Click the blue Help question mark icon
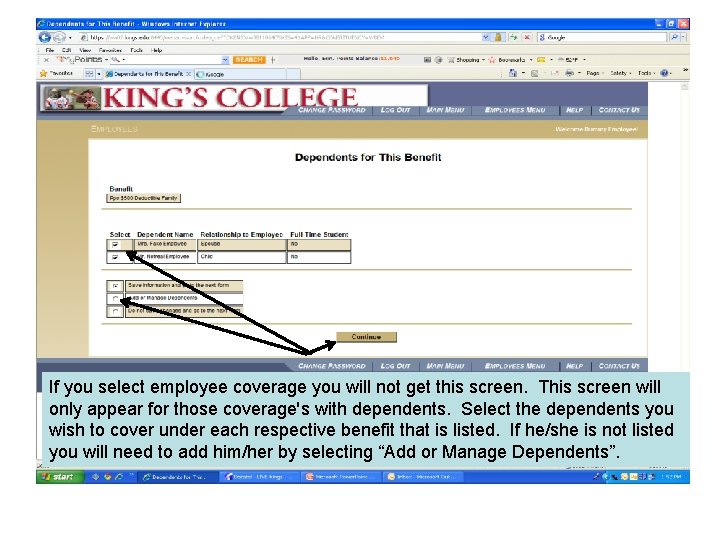This screenshot has height=540, width=720. tap(664, 73)
